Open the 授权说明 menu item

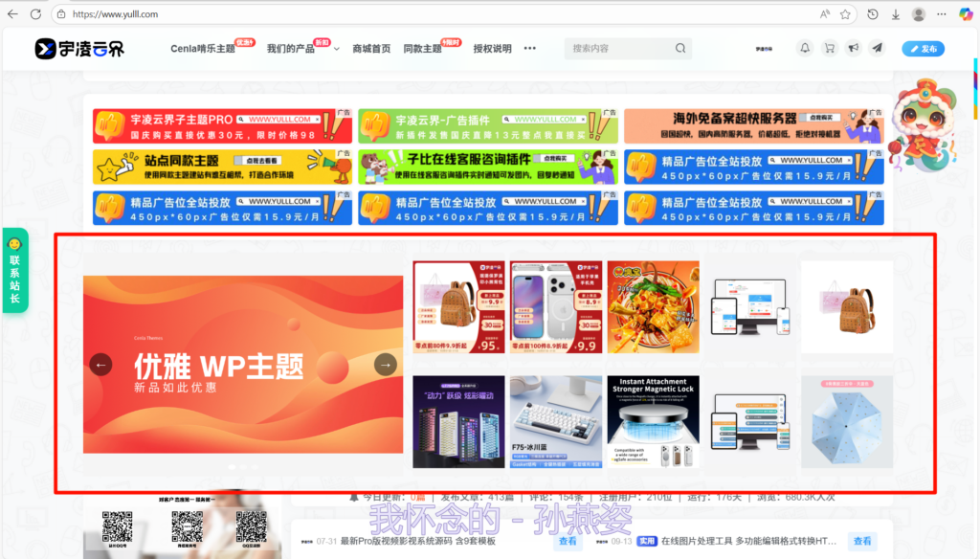494,48
